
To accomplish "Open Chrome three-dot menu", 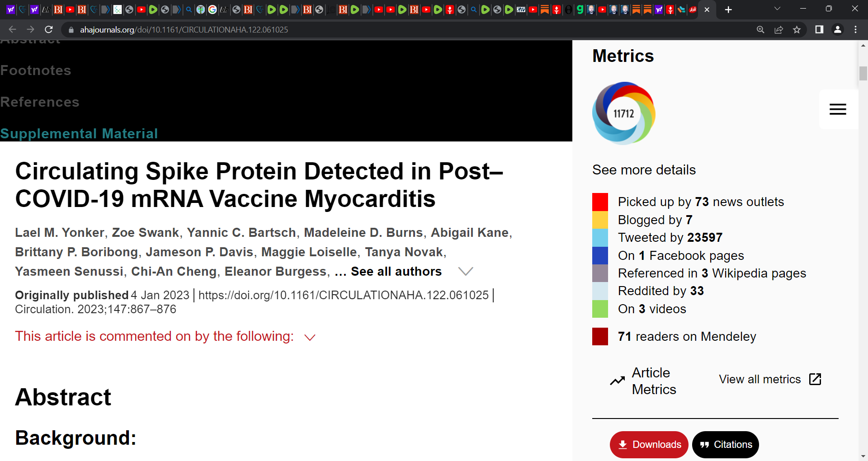I will point(855,30).
